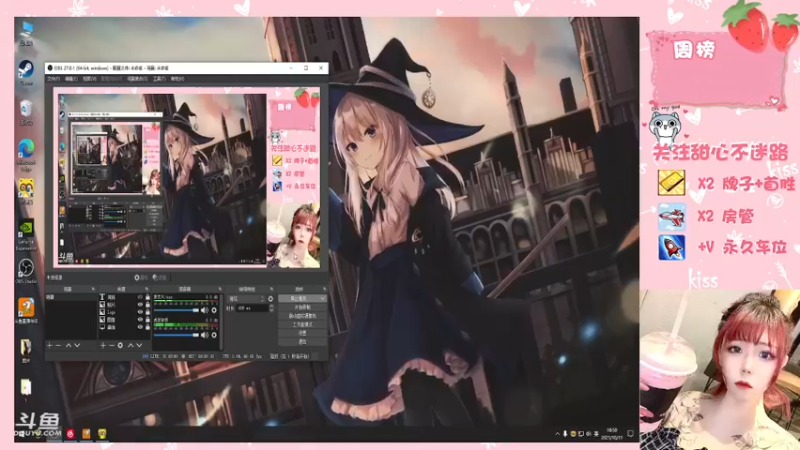Mute the Desktop Audio speaker icon
800x450 pixels.
pyautogui.click(x=205, y=335)
